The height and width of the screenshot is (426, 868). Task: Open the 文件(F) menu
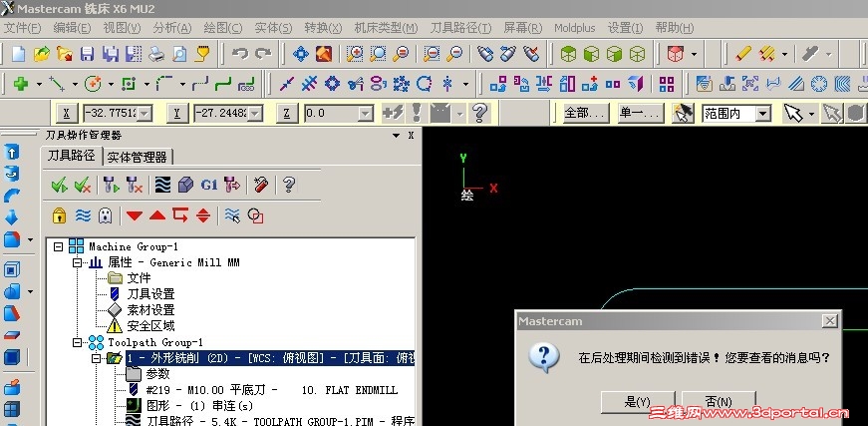[x=23, y=28]
